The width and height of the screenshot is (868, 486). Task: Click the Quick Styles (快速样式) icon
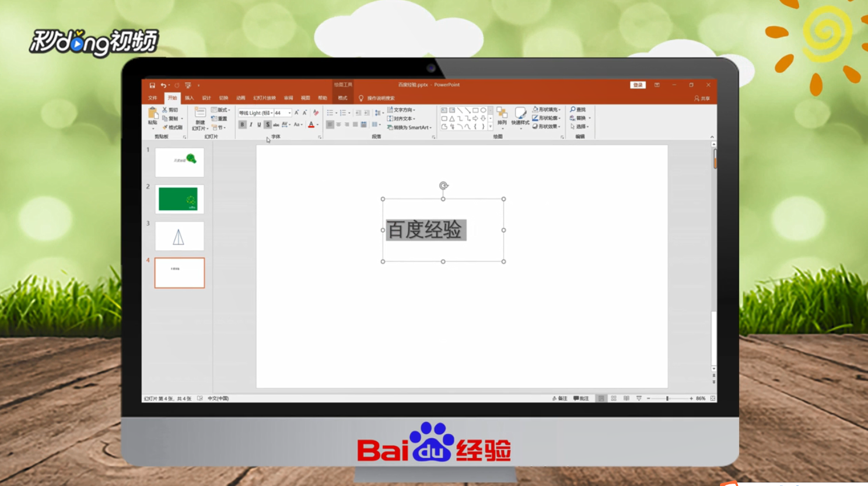pos(520,113)
